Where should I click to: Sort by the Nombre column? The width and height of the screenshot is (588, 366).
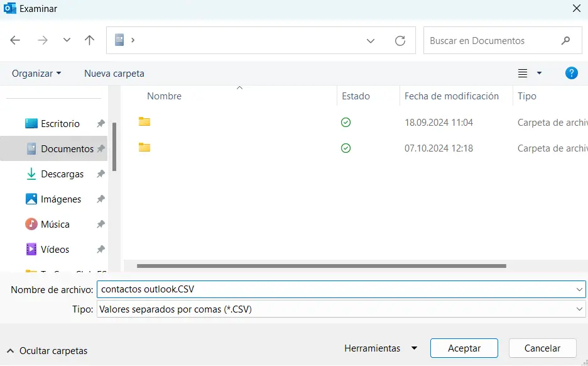click(164, 96)
